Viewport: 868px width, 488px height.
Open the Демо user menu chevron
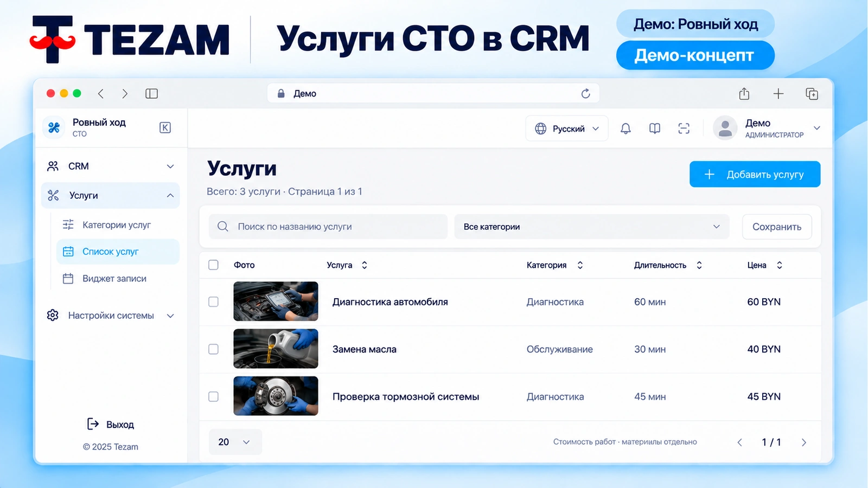[817, 128]
